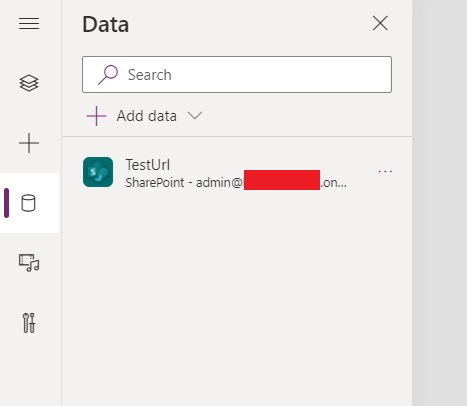Click the Data panel heading
The image size is (467, 406).
[x=106, y=25]
